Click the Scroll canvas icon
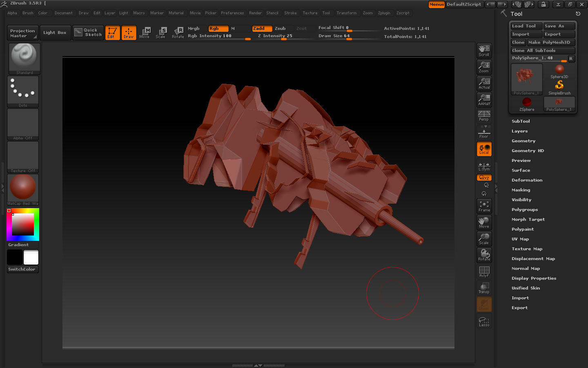The height and width of the screenshot is (368, 588). [484, 51]
